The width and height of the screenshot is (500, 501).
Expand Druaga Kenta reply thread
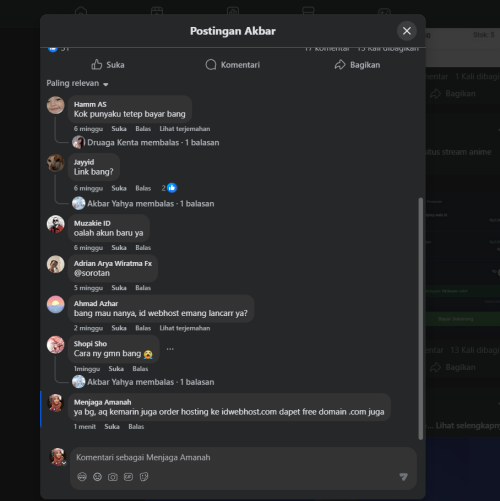(x=146, y=142)
